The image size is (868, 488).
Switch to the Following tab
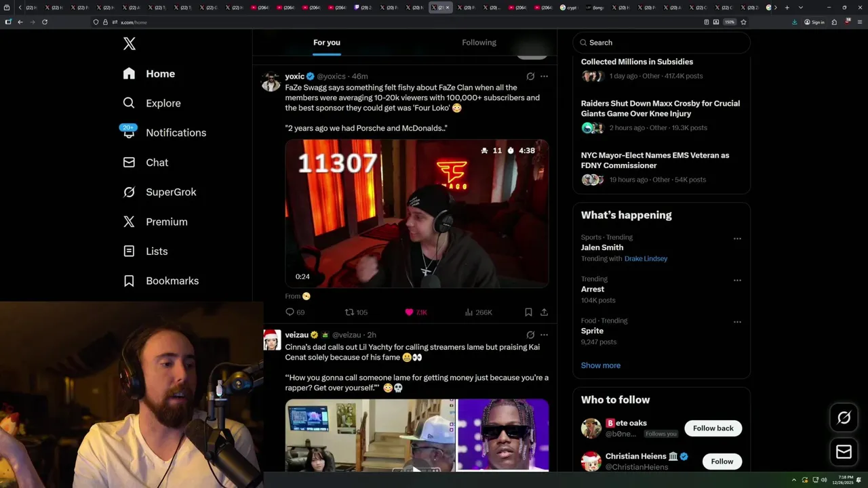pyautogui.click(x=479, y=43)
